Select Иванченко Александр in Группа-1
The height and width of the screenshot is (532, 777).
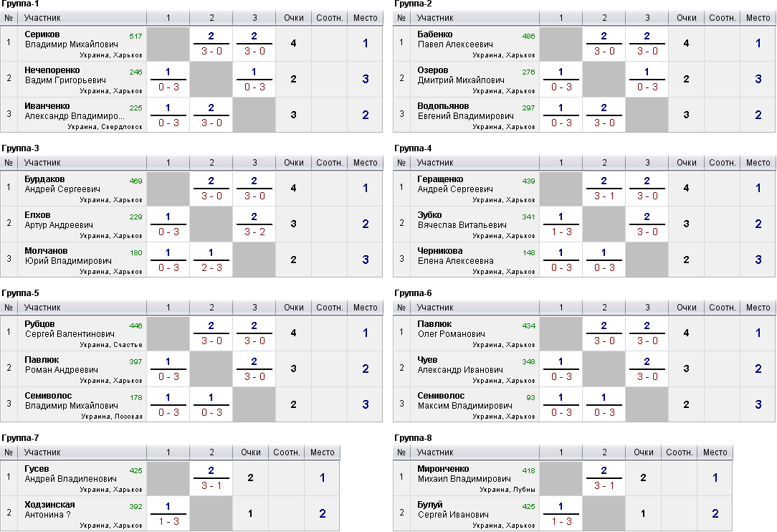[75, 111]
